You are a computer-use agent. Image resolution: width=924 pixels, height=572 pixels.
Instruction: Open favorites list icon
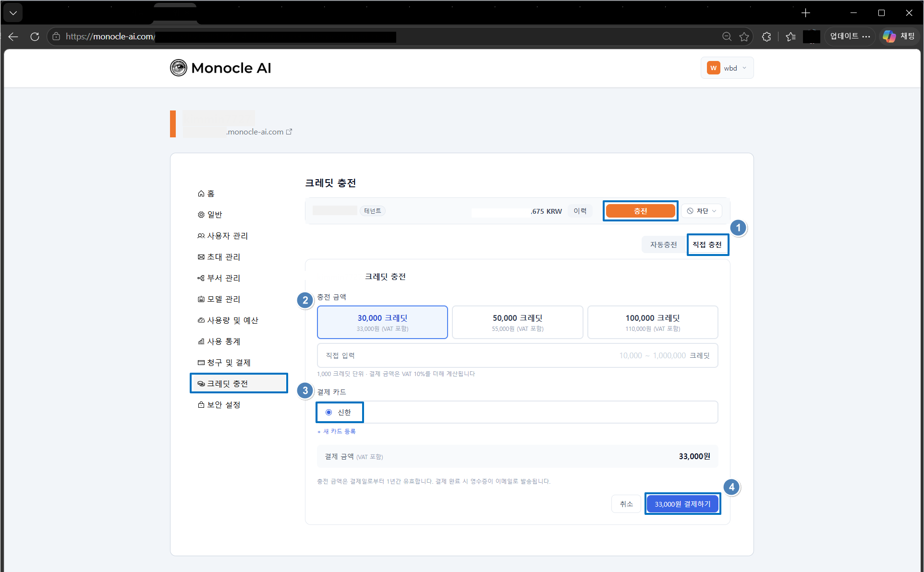click(790, 37)
